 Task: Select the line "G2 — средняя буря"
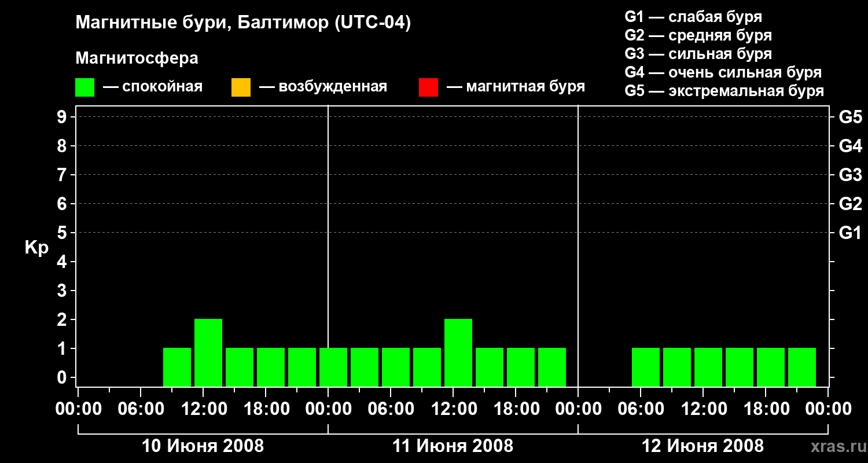[x=698, y=35]
